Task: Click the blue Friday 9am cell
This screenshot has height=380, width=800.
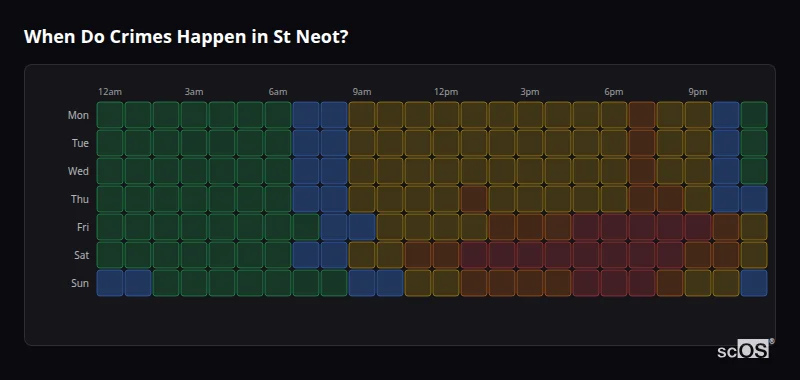Action: (x=362, y=227)
